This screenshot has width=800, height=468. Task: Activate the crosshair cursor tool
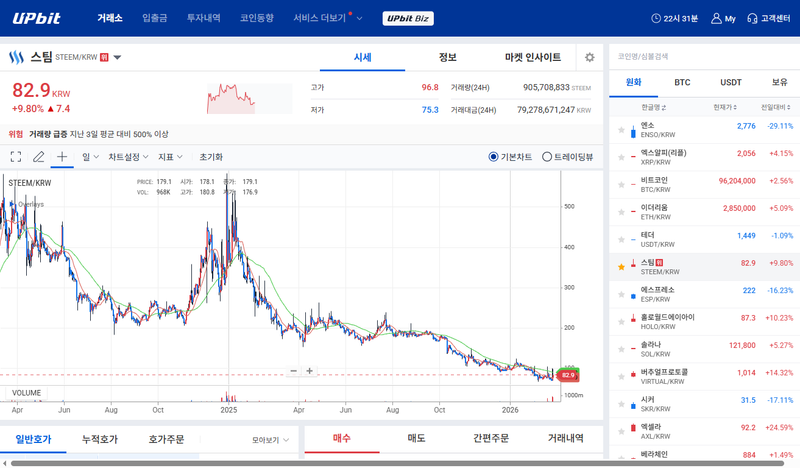pos(62,157)
